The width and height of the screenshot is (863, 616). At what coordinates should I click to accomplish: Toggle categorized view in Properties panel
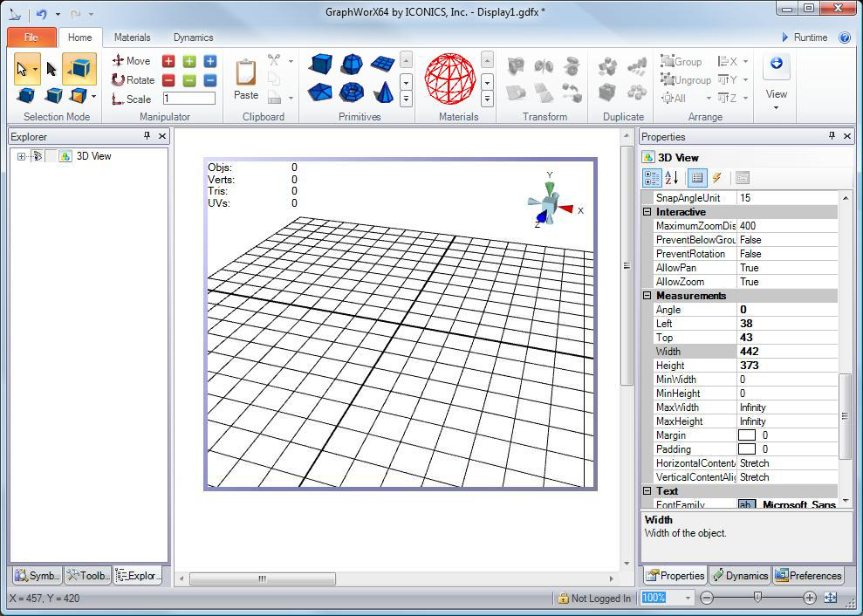(652, 178)
